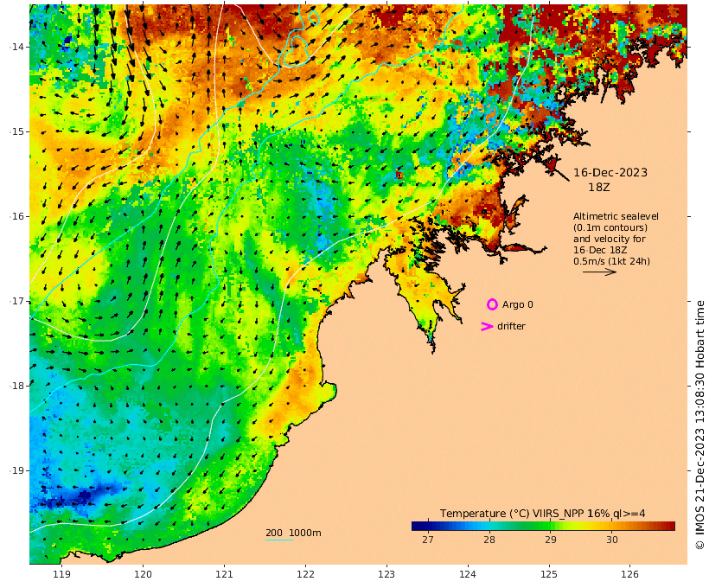The width and height of the screenshot is (709, 588).
Task: Click the latitude axis label -15
Action: (x=17, y=131)
